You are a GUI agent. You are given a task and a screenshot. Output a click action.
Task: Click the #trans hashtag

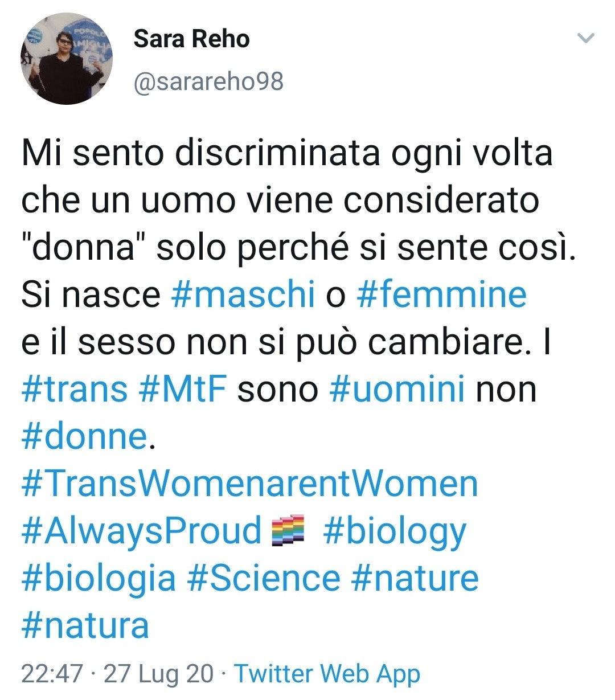(75, 389)
